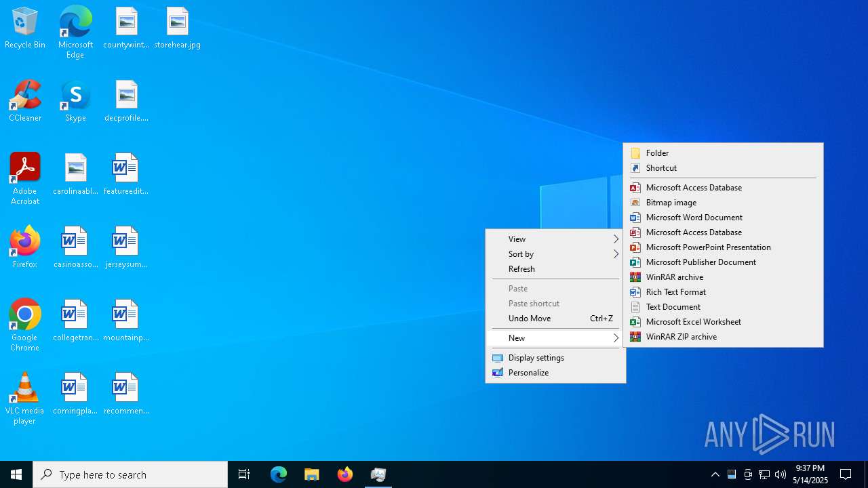The height and width of the screenshot is (488, 868).
Task: Select the jerseysum... Word document icon
Action: 126,248
